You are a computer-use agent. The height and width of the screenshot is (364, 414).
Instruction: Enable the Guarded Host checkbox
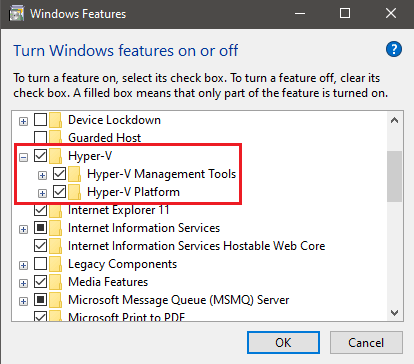[x=41, y=137]
